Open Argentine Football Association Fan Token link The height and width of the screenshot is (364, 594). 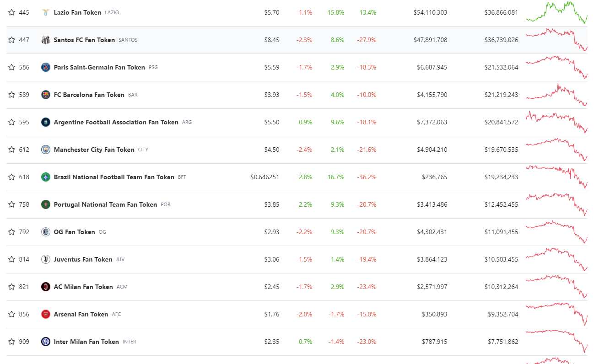click(116, 122)
